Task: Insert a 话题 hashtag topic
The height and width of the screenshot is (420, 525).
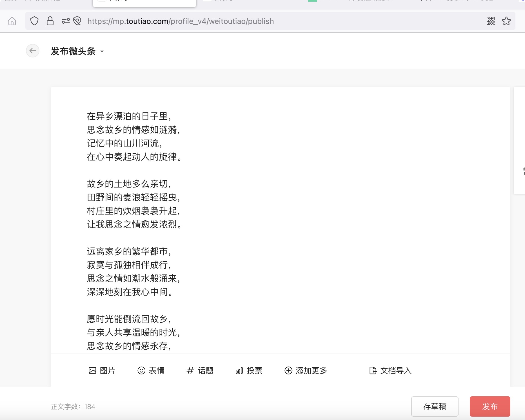Action: (200, 370)
